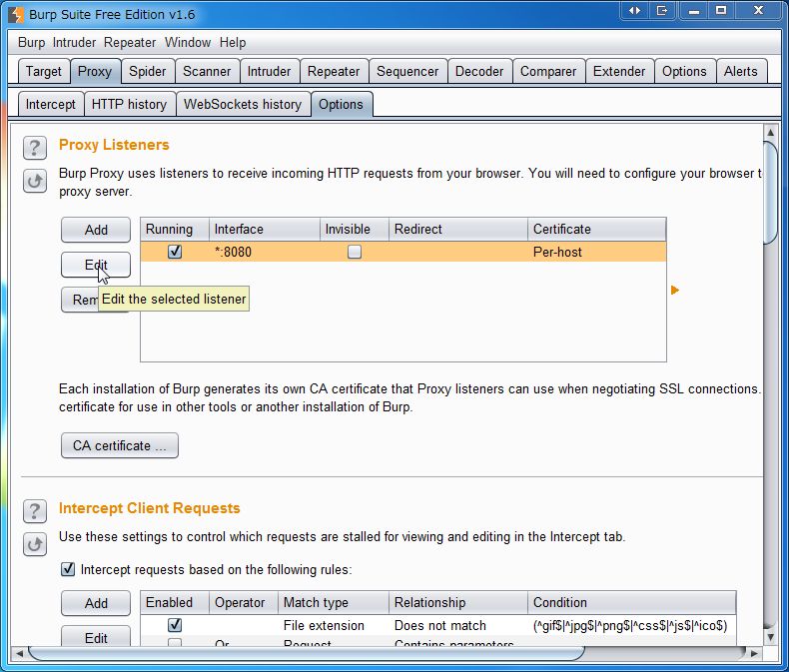The height and width of the screenshot is (672, 789).
Task: Open the Help menu
Action: 233,43
